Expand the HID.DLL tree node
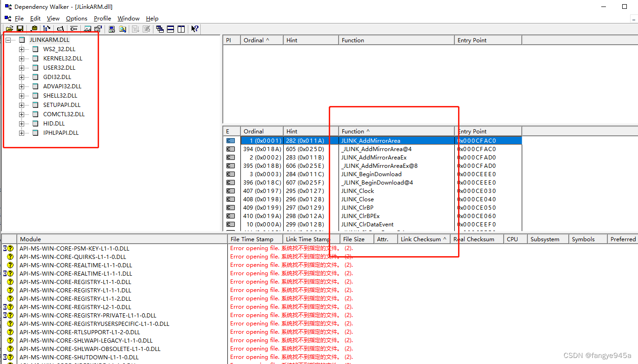 click(21, 124)
